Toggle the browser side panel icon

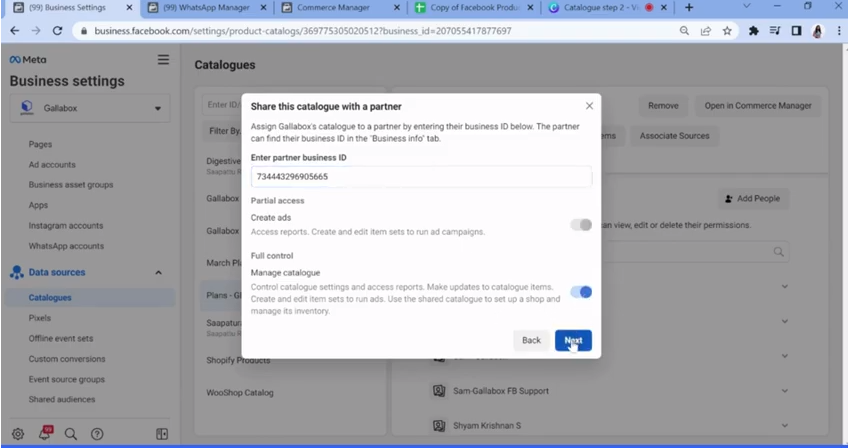point(796,31)
